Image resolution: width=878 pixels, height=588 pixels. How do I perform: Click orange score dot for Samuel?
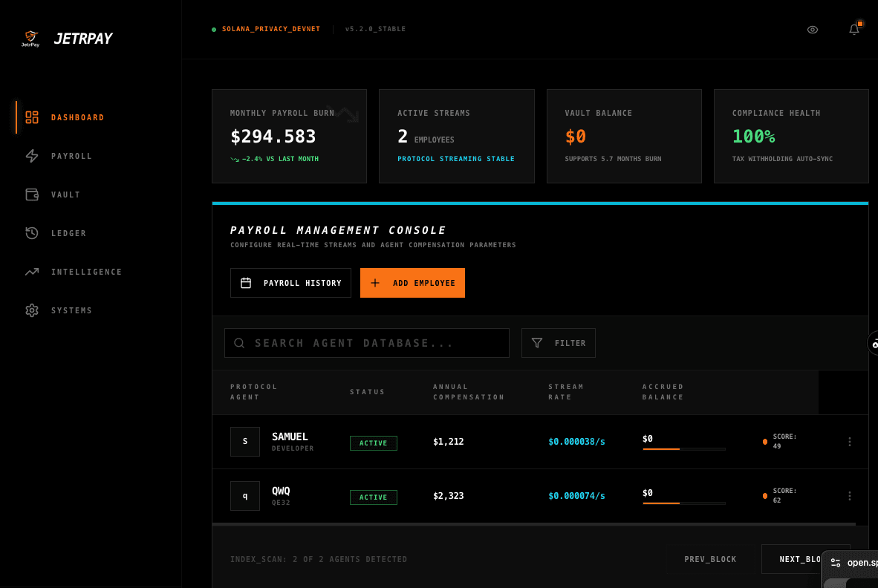click(x=765, y=442)
